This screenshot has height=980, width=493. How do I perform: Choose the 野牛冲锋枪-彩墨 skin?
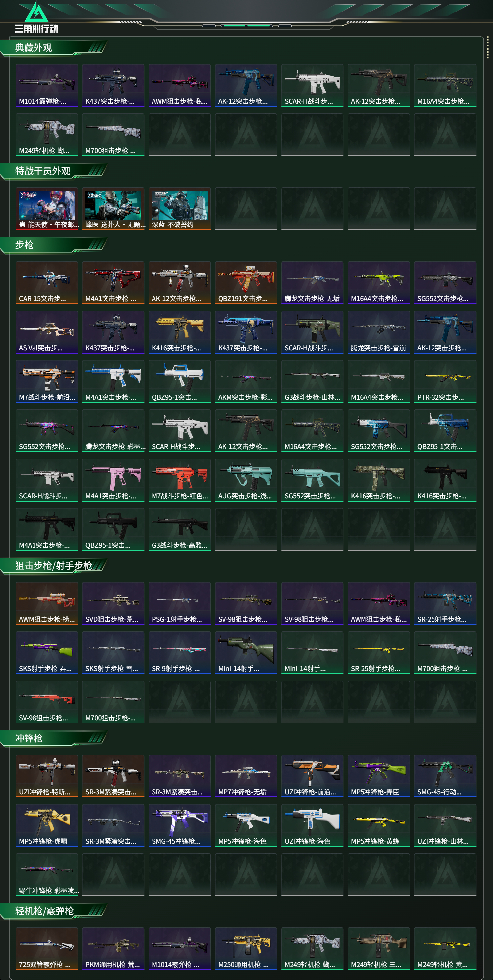(47, 875)
